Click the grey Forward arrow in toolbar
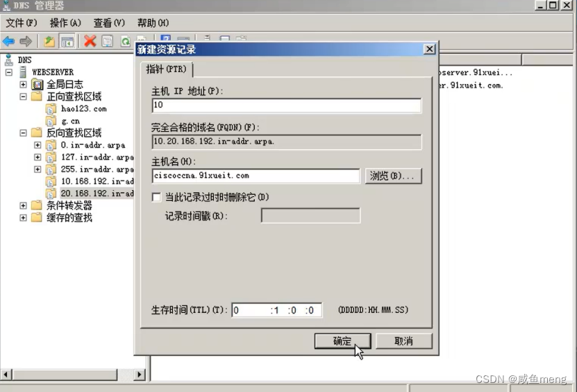The image size is (577, 392). 26,41
